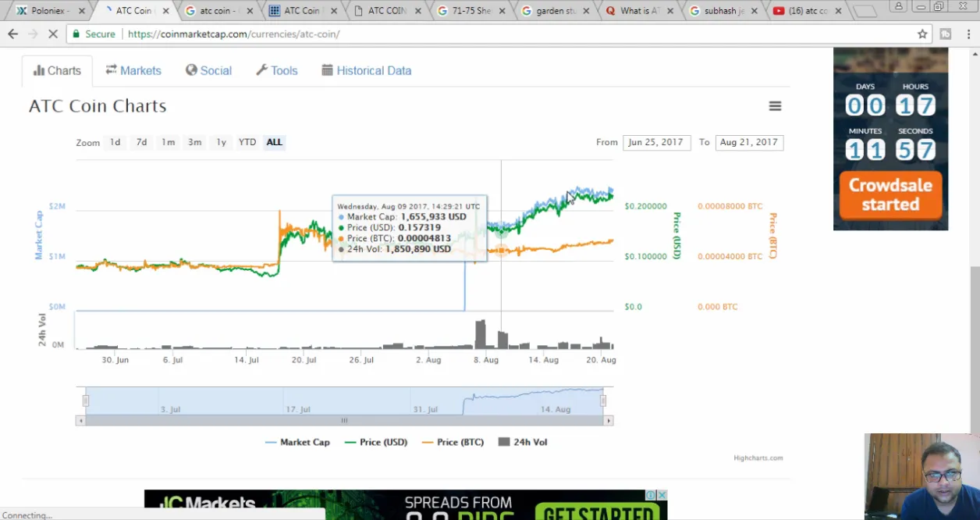This screenshot has width=980, height=520.
Task: Switch to the Poloniex tab
Action: (x=49, y=11)
